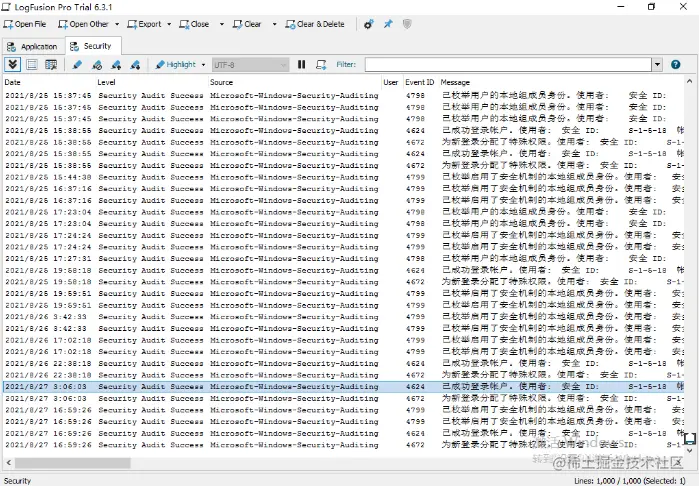Click the highlighter with up arrow icon
Viewport: 699px width, 486px height.
[116, 65]
